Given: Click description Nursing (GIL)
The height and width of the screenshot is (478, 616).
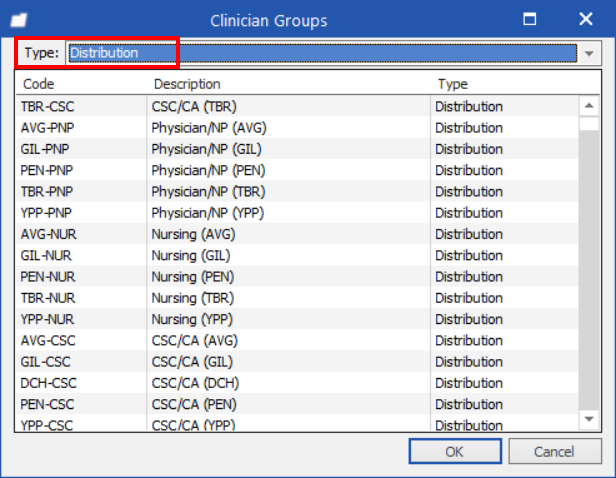Looking at the screenshot, I should (191, 255).
